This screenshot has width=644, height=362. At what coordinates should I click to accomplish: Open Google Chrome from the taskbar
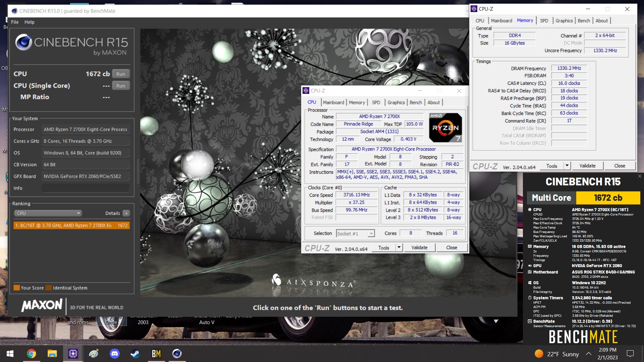click(32, 354)
